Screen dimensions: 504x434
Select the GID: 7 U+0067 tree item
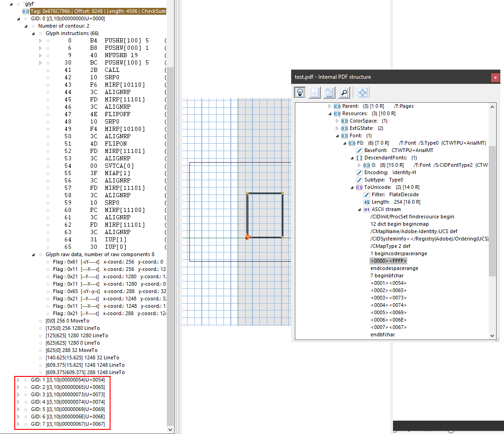click(67, 424)
